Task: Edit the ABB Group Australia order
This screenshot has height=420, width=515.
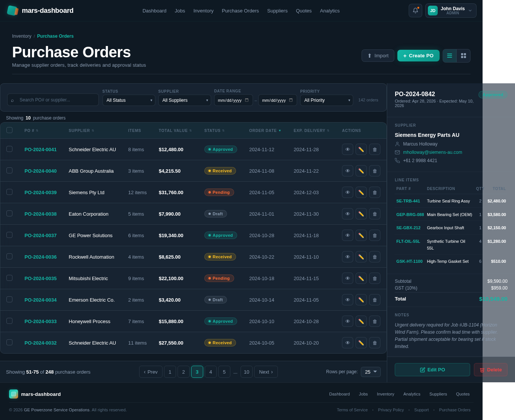Action: 361,171
